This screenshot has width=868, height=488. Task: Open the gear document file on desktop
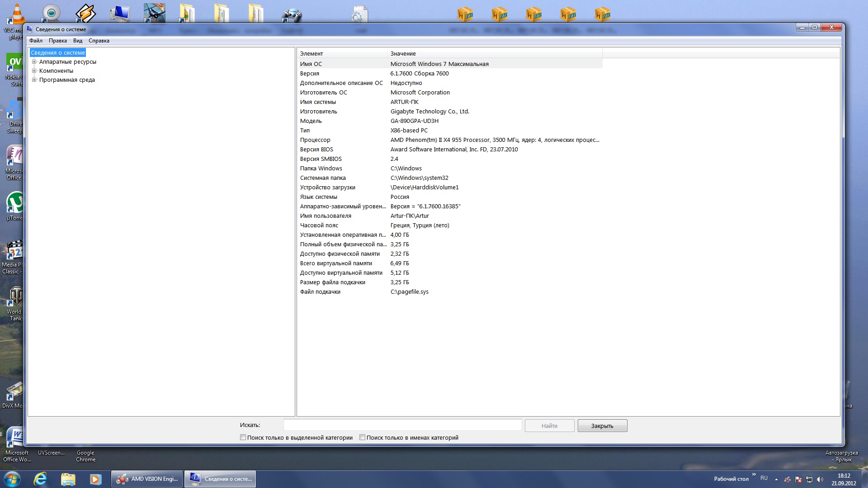[x=360, y=14]
